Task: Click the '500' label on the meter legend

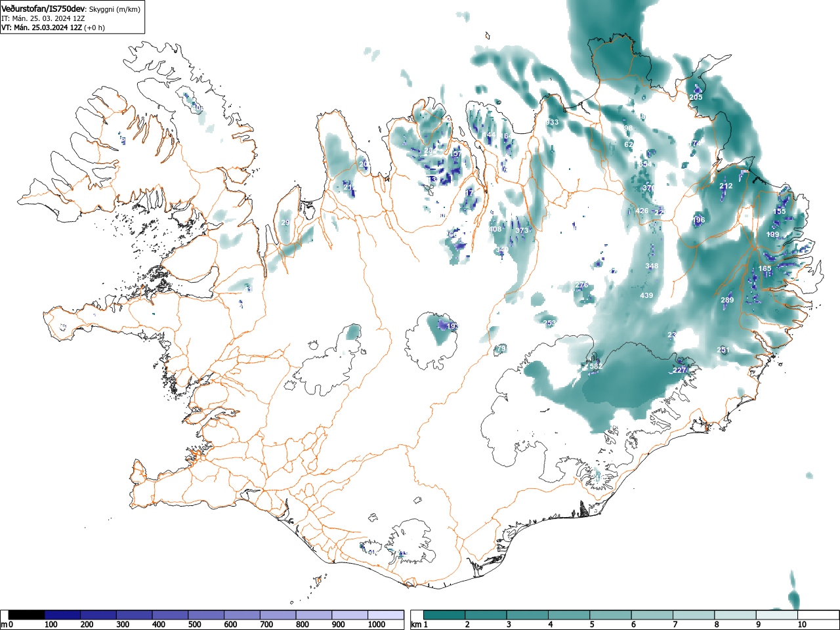Action: (194, 625)
